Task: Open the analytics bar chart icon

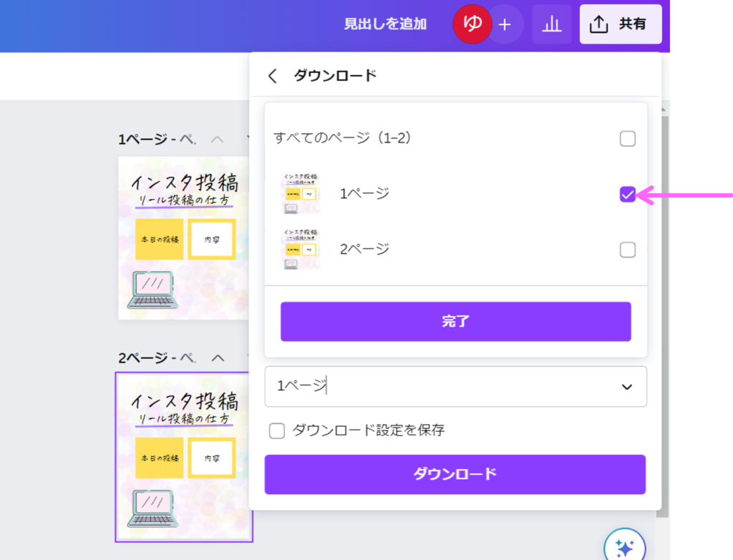Action: [551, 24]
